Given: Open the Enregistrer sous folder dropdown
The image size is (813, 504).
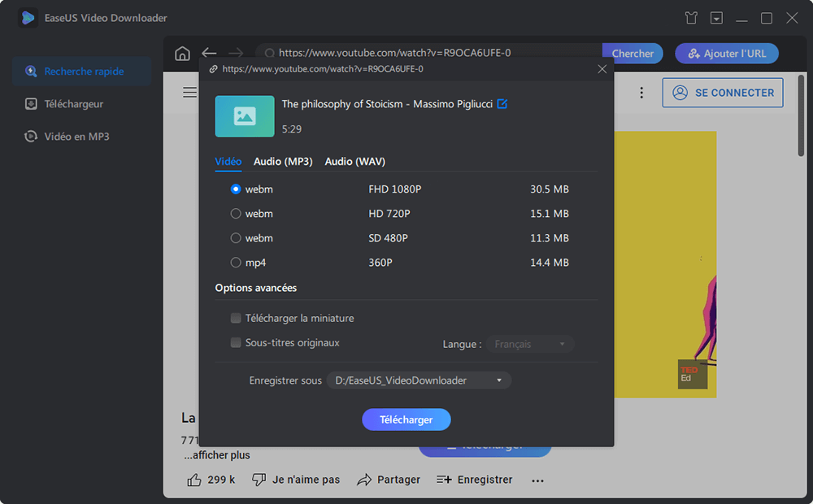Looking at the screenshot, I should [419, 380].
